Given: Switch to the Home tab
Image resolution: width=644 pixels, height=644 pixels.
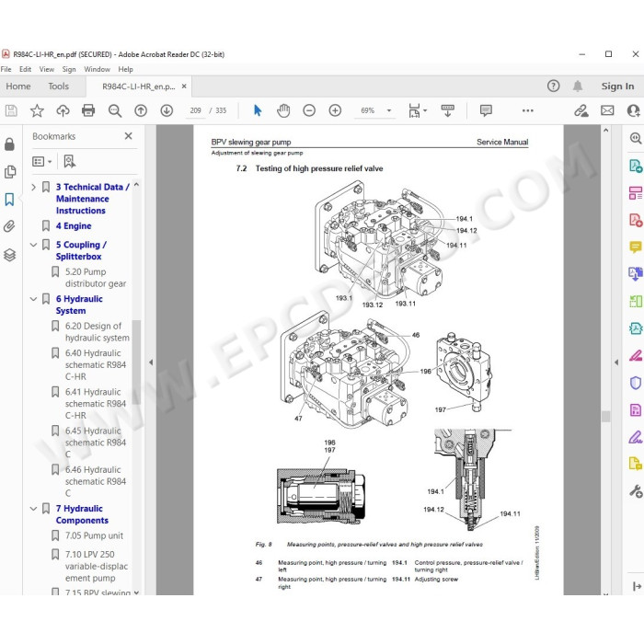Looking at the screenshot, I should coord(18,86).
